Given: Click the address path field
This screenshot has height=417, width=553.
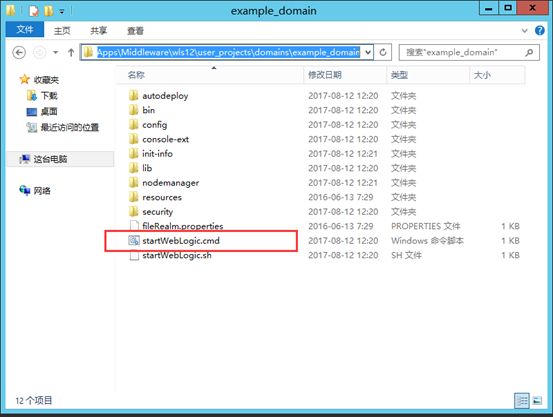Looking at the screenshot, I should [x=227, y=53].
